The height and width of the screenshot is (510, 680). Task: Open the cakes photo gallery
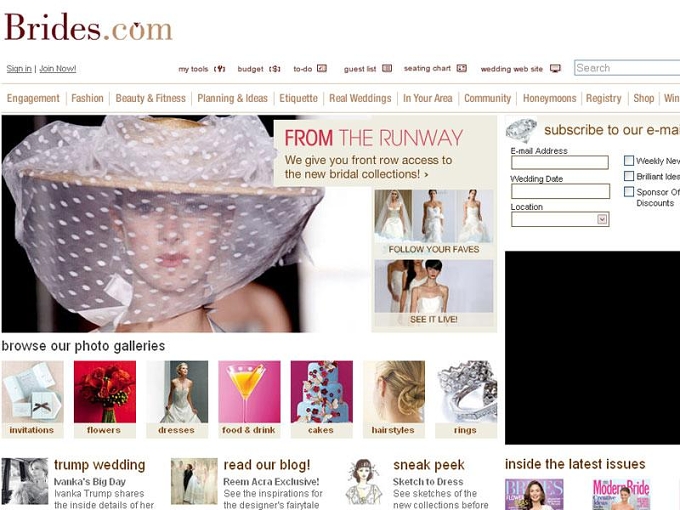321,399
